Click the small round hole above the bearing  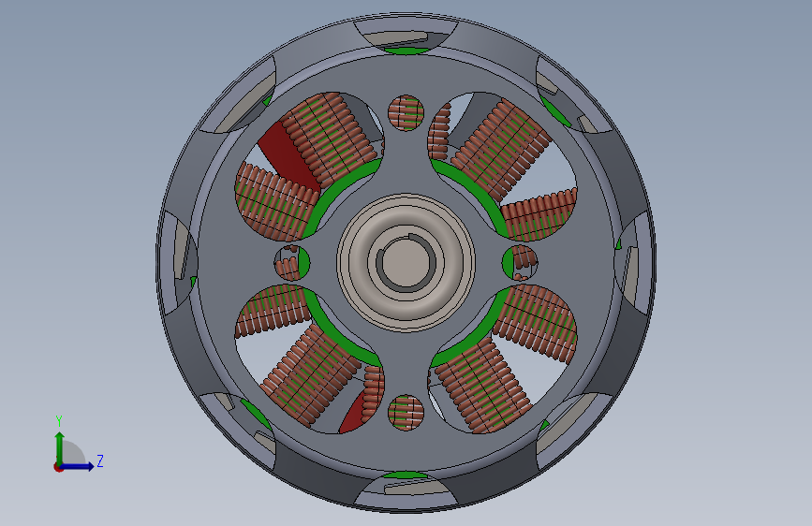coord(406,112)
